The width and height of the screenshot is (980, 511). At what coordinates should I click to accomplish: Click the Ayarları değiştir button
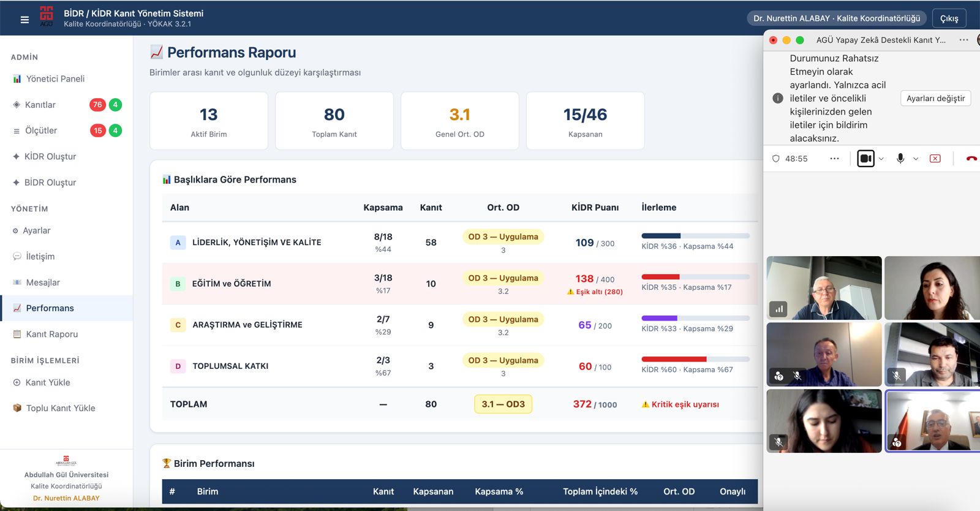tap(935, 98)
